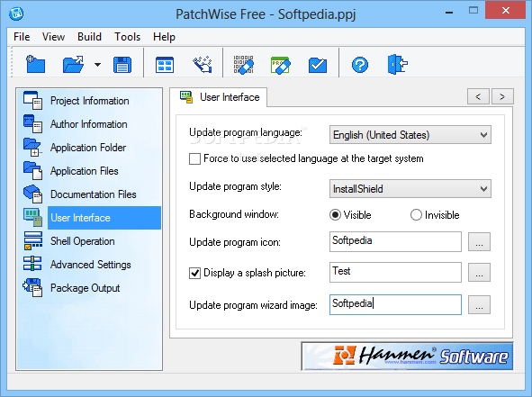Click the Exit door toolbar icon

397,64
